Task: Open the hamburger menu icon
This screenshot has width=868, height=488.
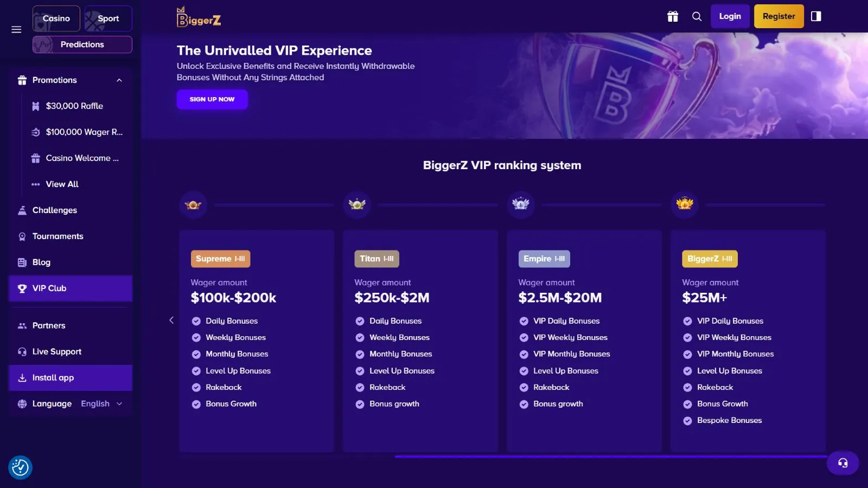Action: (16, 29)
